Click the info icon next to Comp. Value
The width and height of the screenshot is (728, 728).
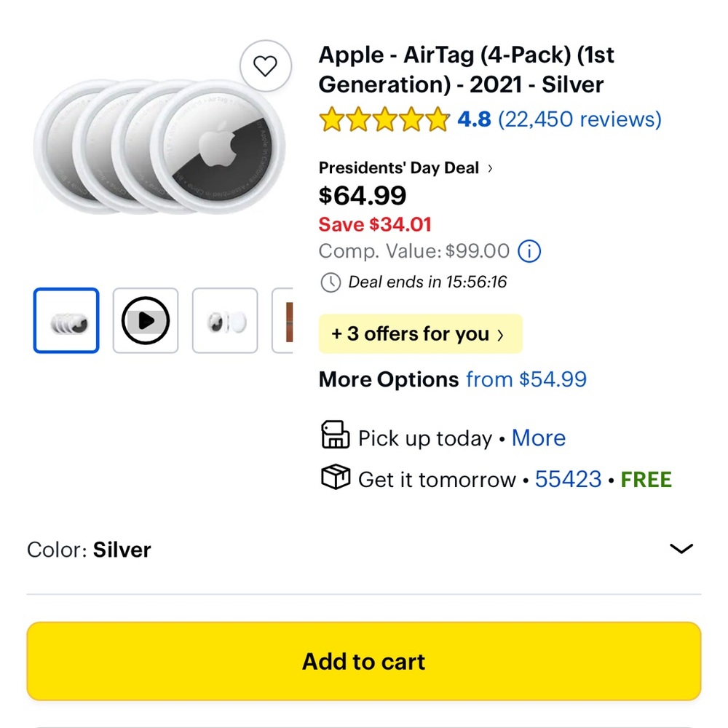529,251
